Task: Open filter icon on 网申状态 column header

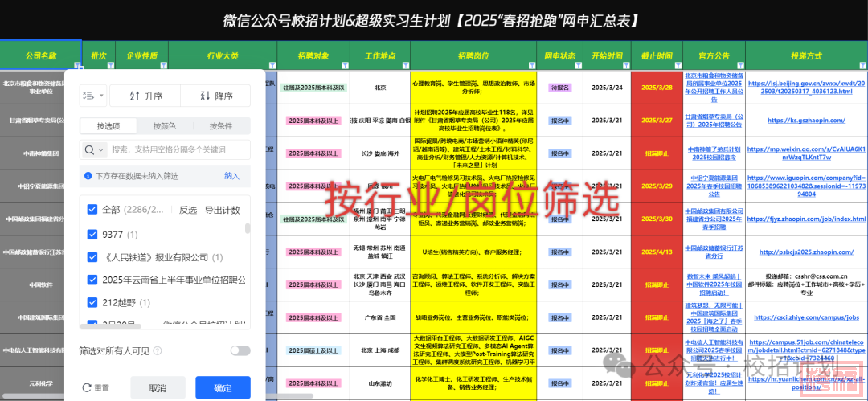Action: point(578,65)
